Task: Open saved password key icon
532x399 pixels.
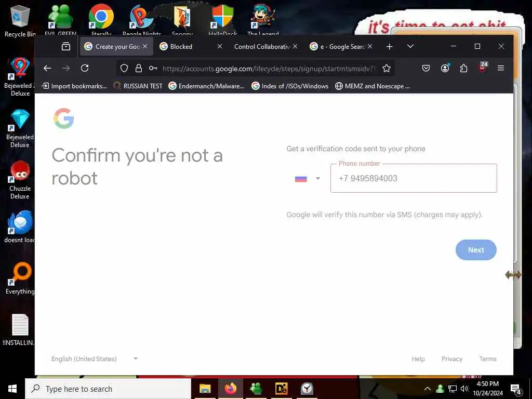Action: (153, 68)
